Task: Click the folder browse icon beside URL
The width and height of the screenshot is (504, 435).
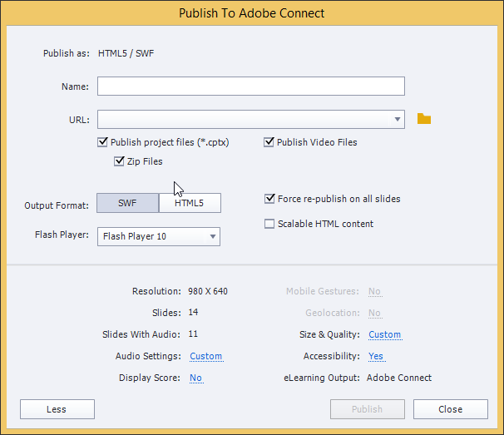Action: pyautogui.click(x=424, y=119)
